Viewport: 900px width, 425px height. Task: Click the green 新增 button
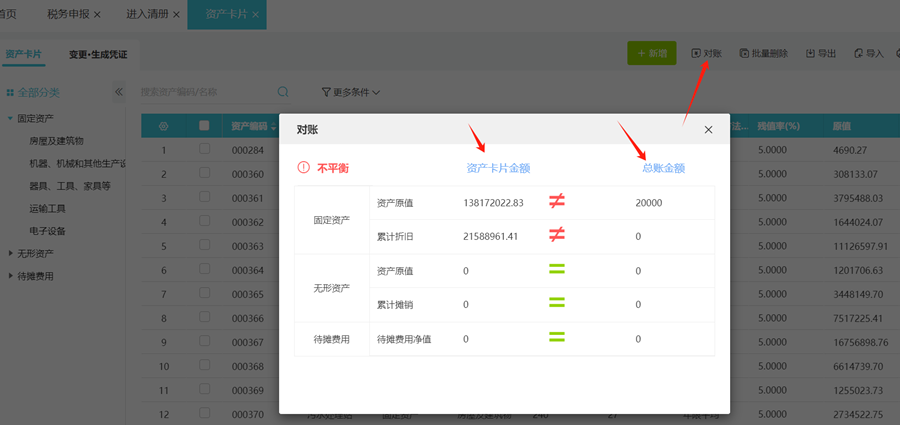pos(651,53)
